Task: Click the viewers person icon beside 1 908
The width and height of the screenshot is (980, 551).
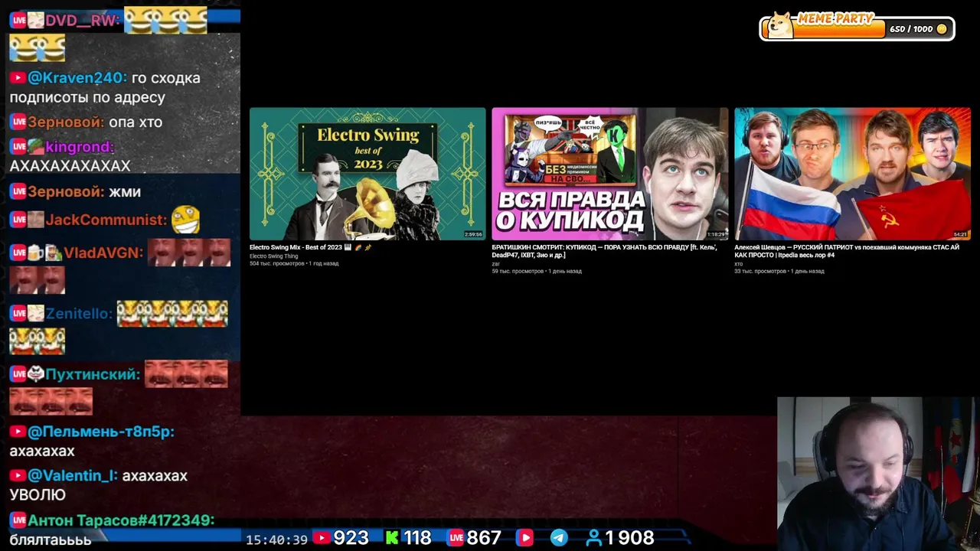Action: click(x=594, y=538)
